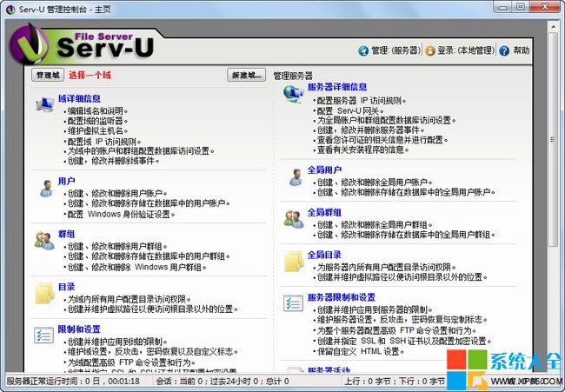565x392 pixels.
Task: Click the 全局用户 icon
Action: (293, 176)
